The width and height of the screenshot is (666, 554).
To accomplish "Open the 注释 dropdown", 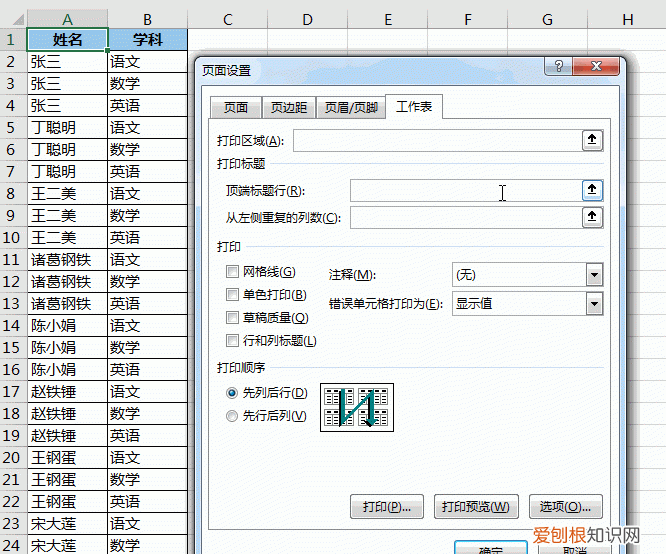I will click(594, 275).
